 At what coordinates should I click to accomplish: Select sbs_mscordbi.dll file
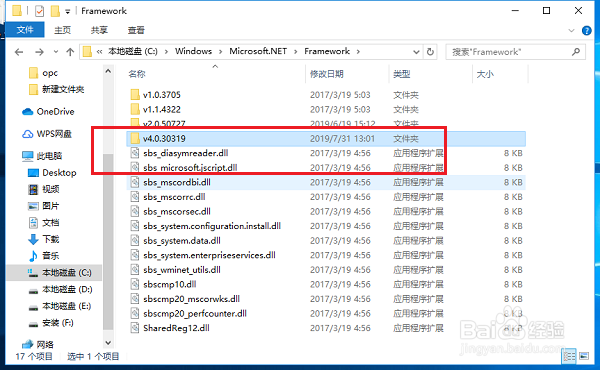coord(326,182)
